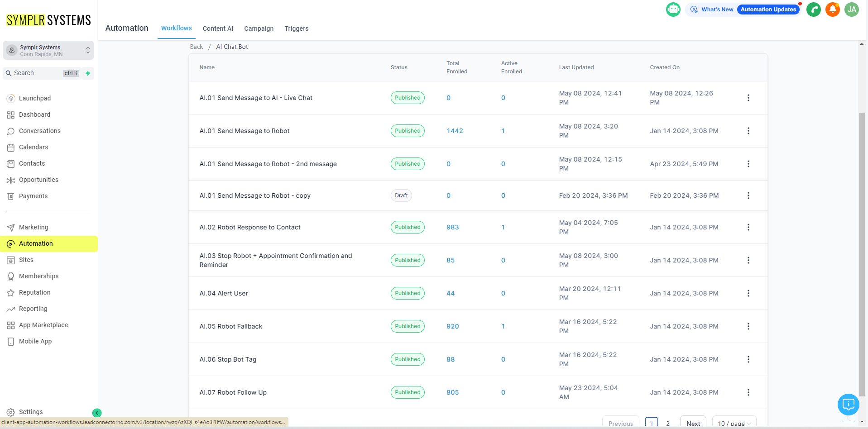Open three-dot menu for AI.05 Robot Fallback
Viewport: 868px width, 429px height.
tap(748, 326)
